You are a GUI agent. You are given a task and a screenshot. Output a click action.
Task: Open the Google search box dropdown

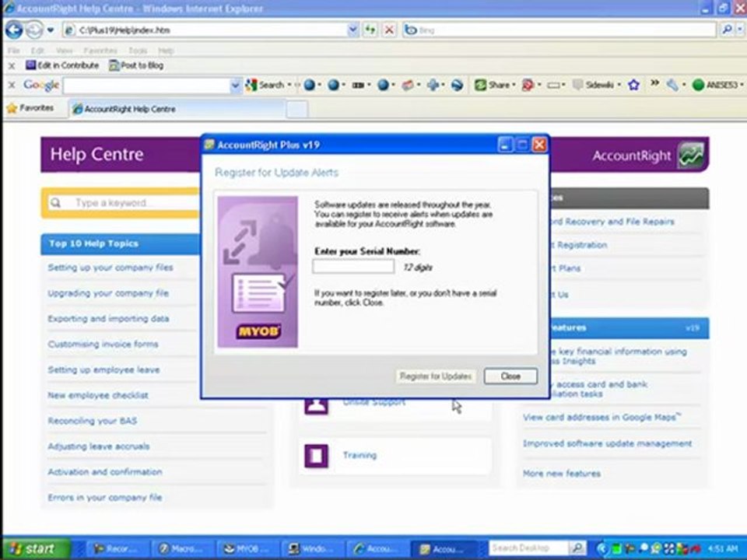pos(235,86)
